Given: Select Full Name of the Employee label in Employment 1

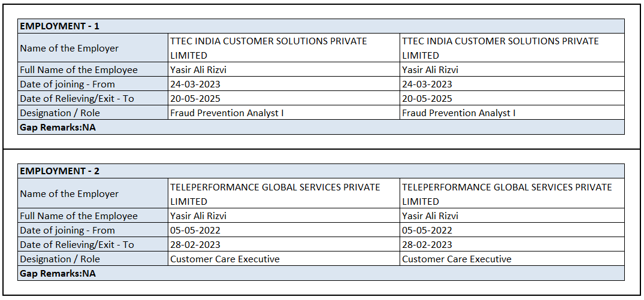Looking at the screenshot, I should click(x=78, y=70).
